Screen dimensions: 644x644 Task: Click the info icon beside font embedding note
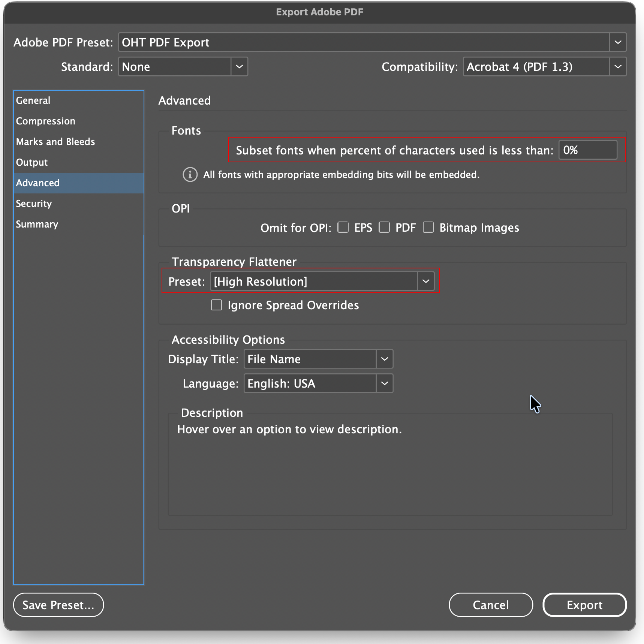(190, 175)
